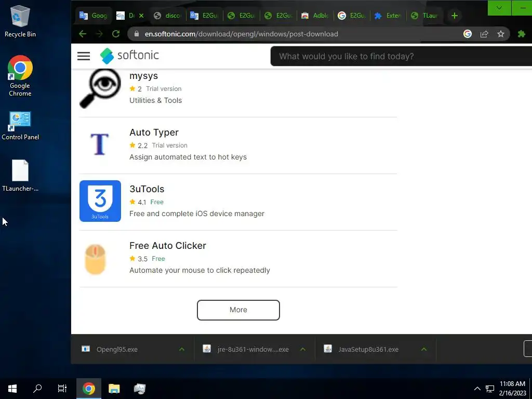Click "Automate your mouse to click repeatedly"
Screen dimensions: 532x399
click(x=199, y=270)
